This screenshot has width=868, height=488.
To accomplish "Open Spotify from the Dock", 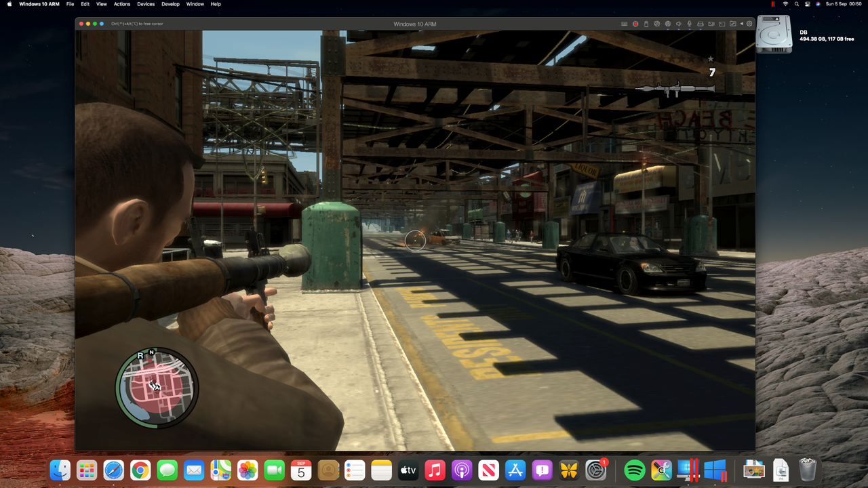I will [634, 470].
